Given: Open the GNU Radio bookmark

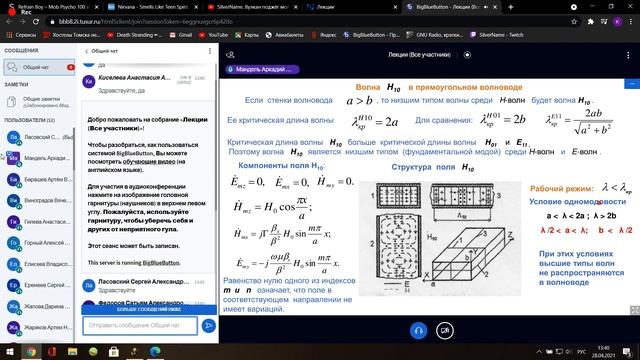Looking at the screenshot, I should (435, 35).
